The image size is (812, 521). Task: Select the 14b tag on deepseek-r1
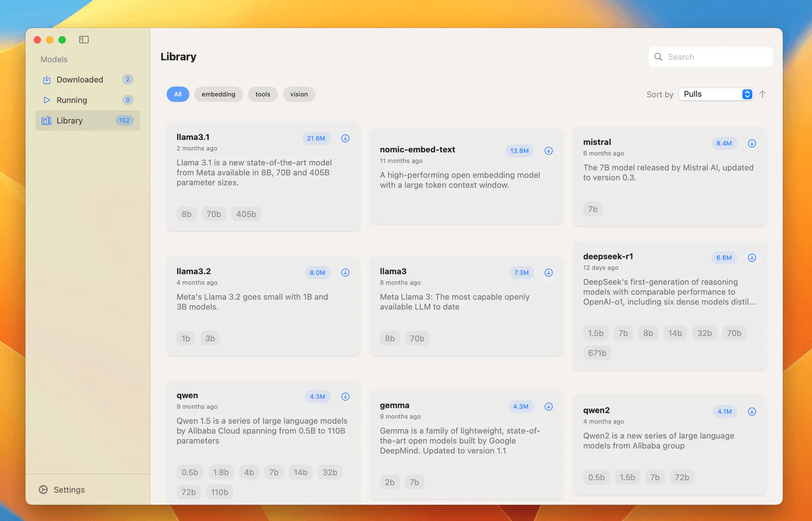click(x=675, y=333)
